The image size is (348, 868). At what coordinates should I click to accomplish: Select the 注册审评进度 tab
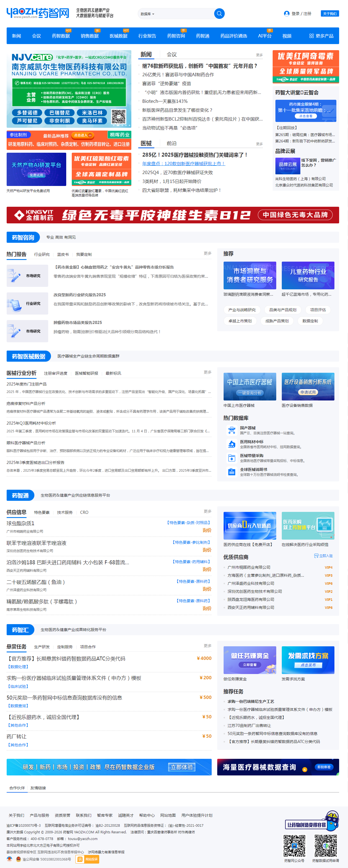point(56,373)
